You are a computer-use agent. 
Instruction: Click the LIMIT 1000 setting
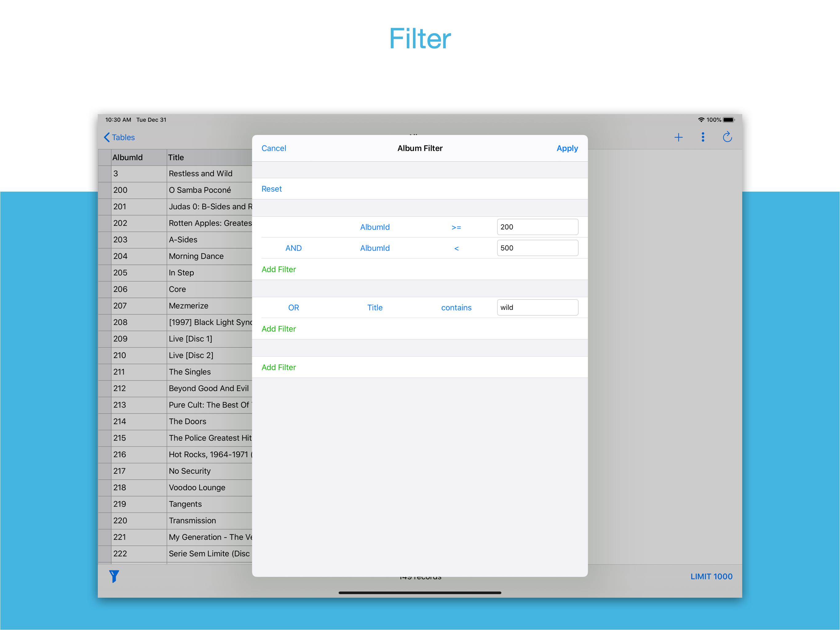pyautogui.click(x=711, y=576)
